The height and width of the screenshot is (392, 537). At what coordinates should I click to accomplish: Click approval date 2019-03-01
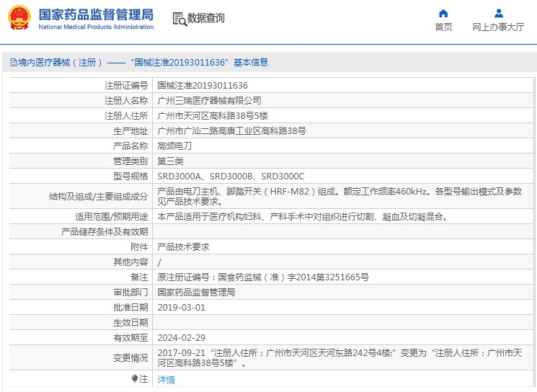click(181, 308)
